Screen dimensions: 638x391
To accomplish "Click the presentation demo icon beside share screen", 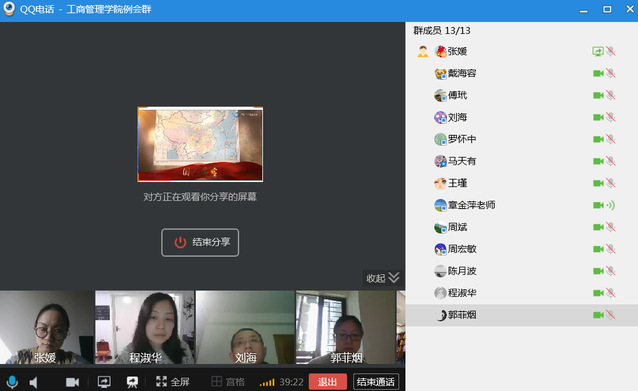I will tap(132, 382).
